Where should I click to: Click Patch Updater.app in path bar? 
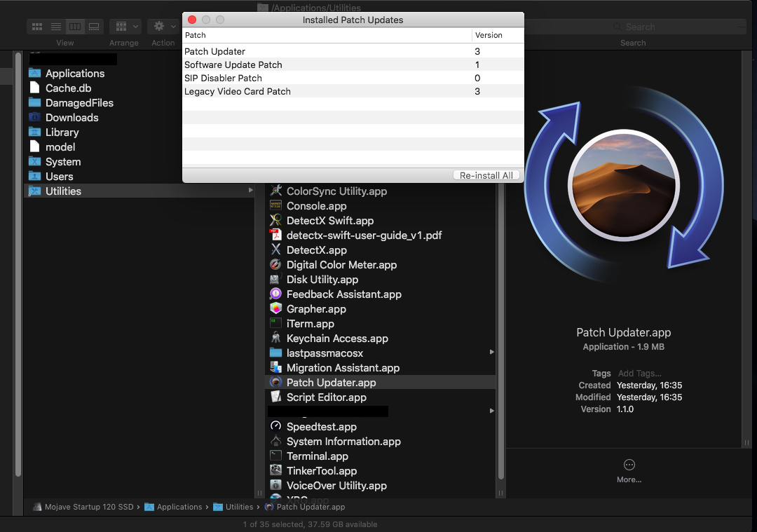[x=306, y=507]
